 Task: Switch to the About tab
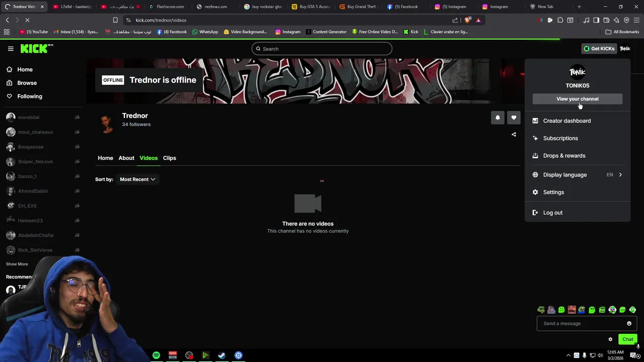tap(126, 158)
